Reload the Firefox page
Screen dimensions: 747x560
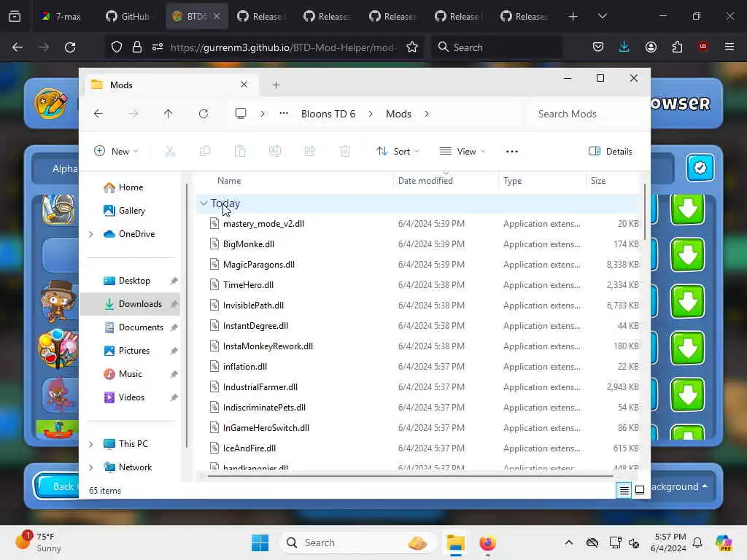[x=70, y=47]
